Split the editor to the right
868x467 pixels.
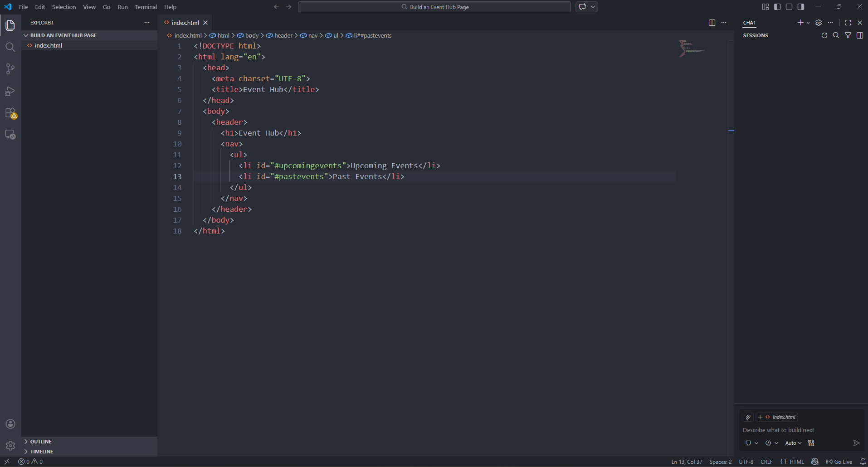point(712,23)
